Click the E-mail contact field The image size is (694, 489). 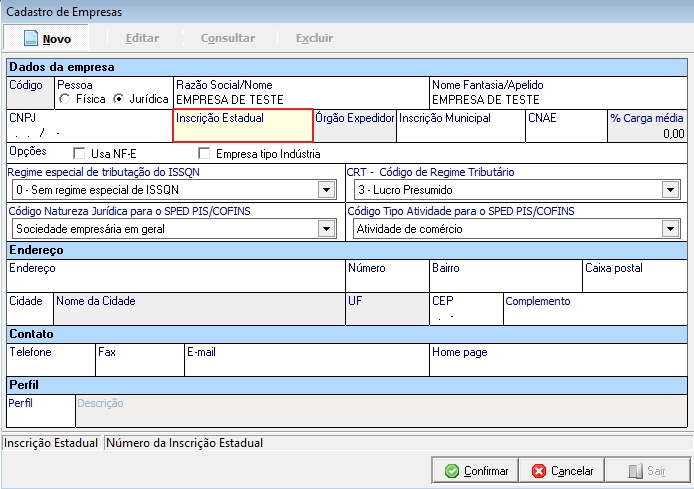pos(305,365)
